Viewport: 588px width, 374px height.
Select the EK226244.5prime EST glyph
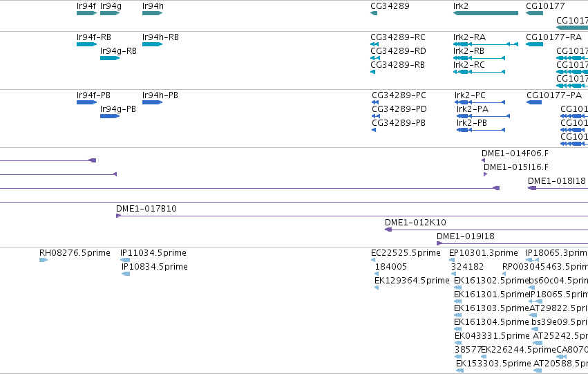484,357
